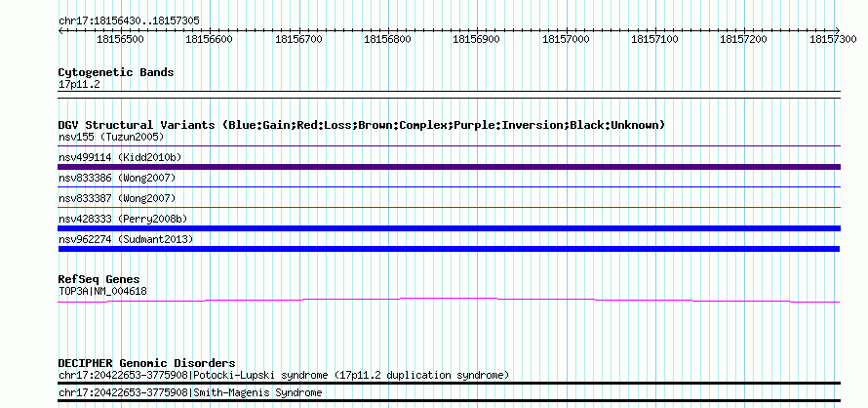
Task: Click ruler position 18157000
Action: tap(566, 39)
